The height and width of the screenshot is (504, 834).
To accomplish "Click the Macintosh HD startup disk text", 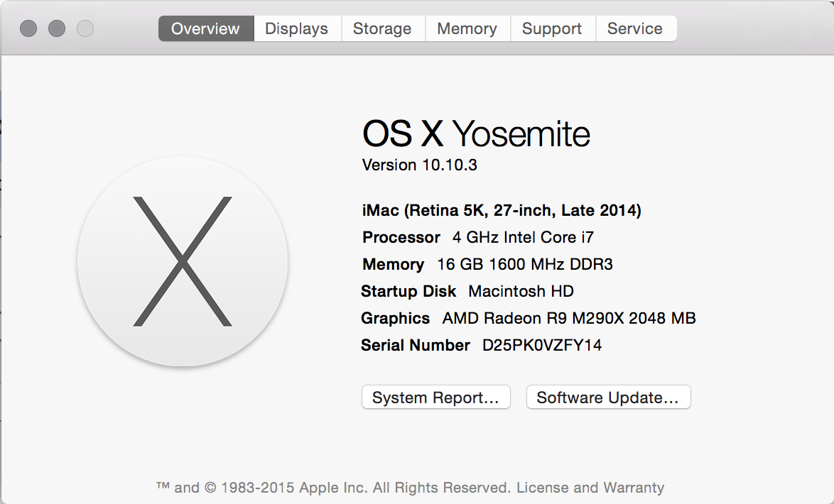I will click(521, 291).
